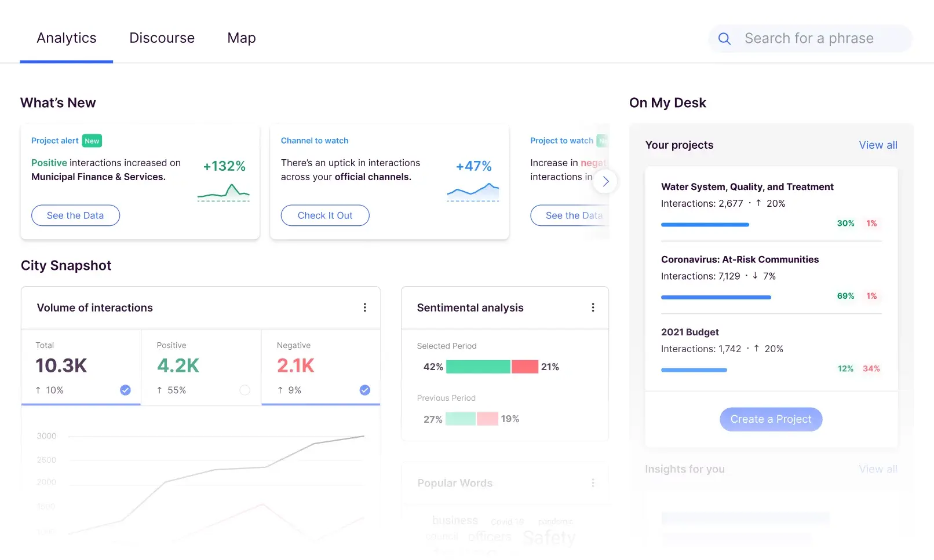934x560 pixels.
Task: Expand the 2021 Budget project entry
Action: click(x=771, y=350)
